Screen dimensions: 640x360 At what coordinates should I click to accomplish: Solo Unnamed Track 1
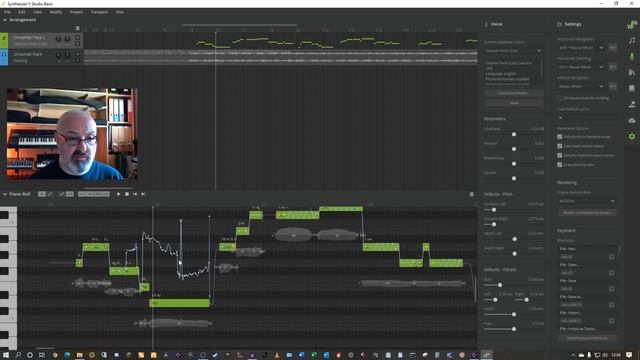[78, 44]
